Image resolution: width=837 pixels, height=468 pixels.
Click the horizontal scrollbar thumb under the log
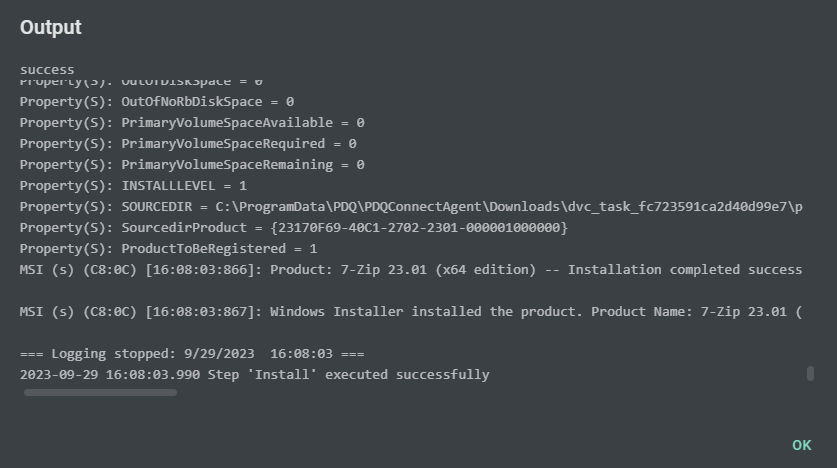[x=100, y=393]
